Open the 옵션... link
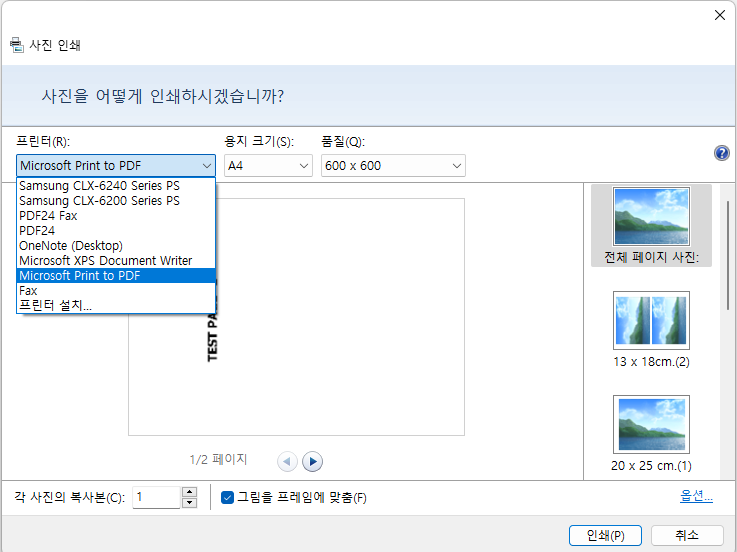The image size is (737, 552). (696, 496)
